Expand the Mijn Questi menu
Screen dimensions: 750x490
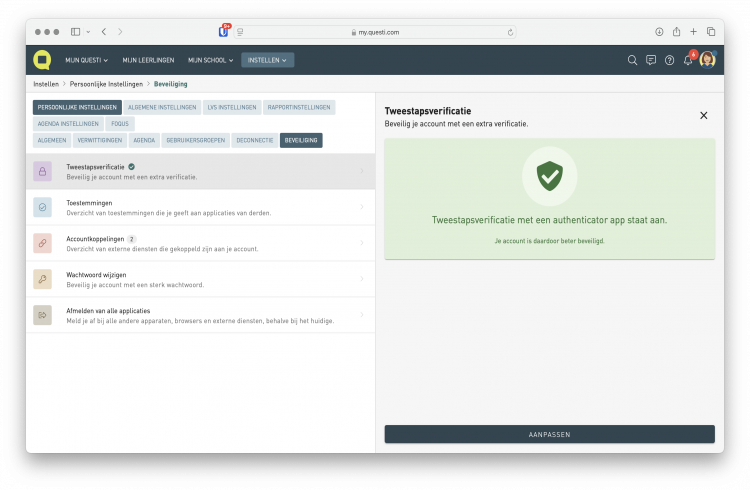coord(87,60)
